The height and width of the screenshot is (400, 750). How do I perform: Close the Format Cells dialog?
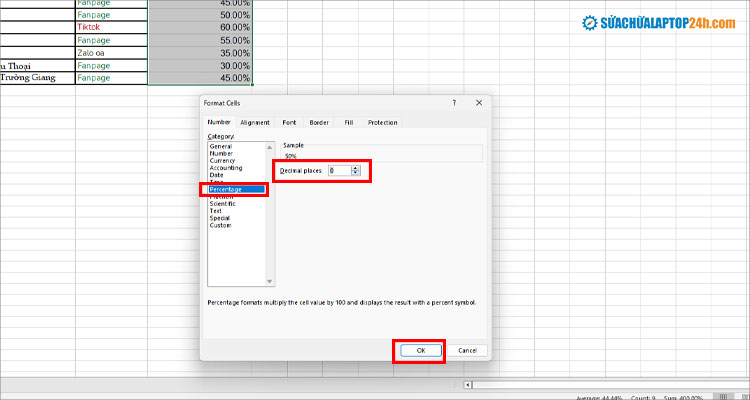coord(479,103)
